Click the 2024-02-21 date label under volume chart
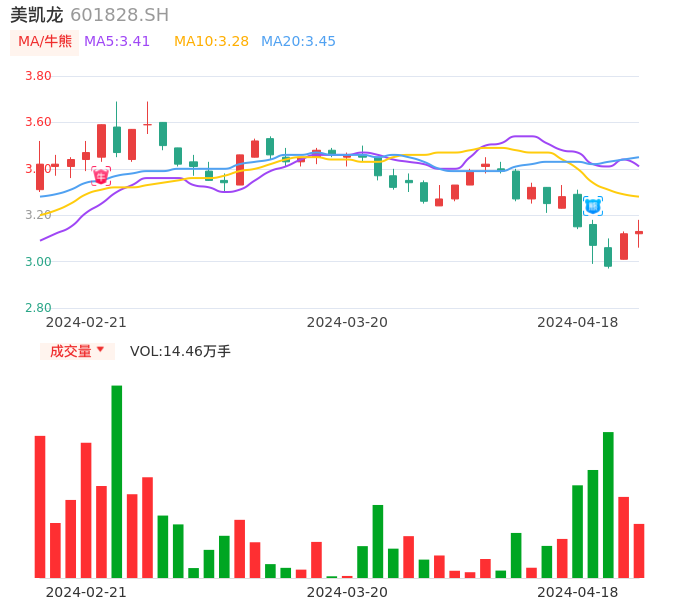Image resolution: width=686 pixels, height=606 pixels. [86, 592]
